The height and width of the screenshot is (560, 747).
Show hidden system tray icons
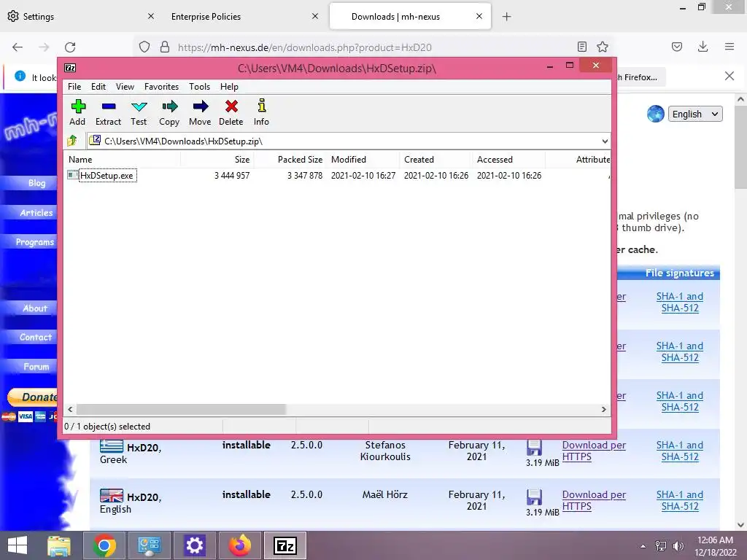click(x=643, y=546)
